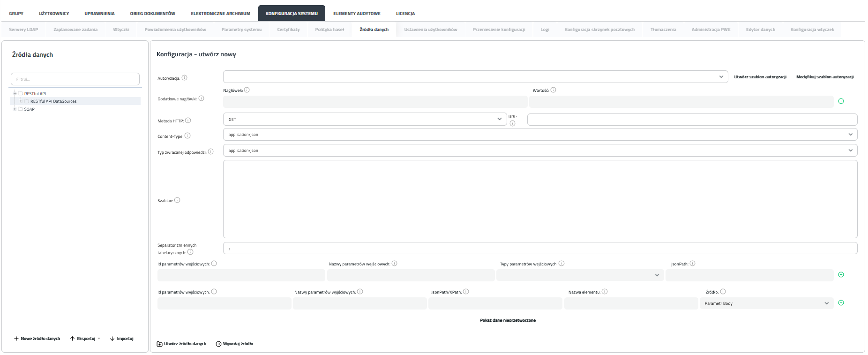Open ELEMENTY AUDYTOWE tab
The image size is (868, 355).
(357, 14)
